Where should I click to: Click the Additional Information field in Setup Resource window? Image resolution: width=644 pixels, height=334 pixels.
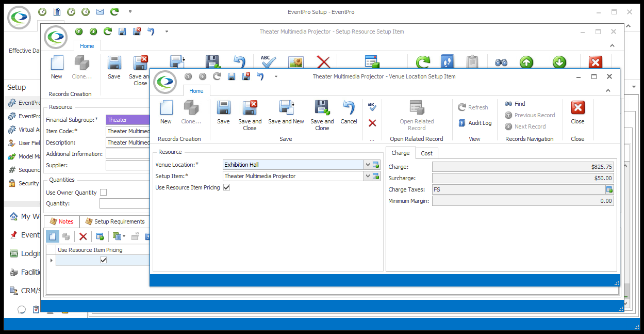(128, 154)
